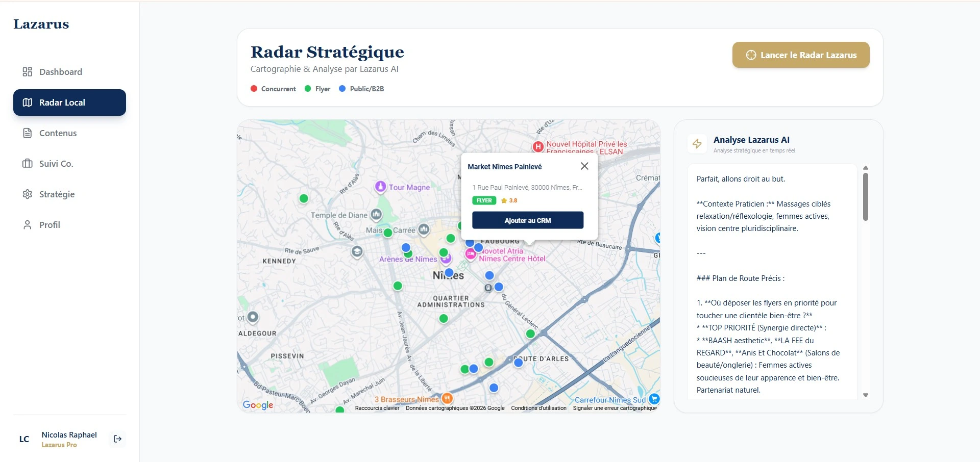Click the Lazarus Pro plan label

(x=59, y=445)
